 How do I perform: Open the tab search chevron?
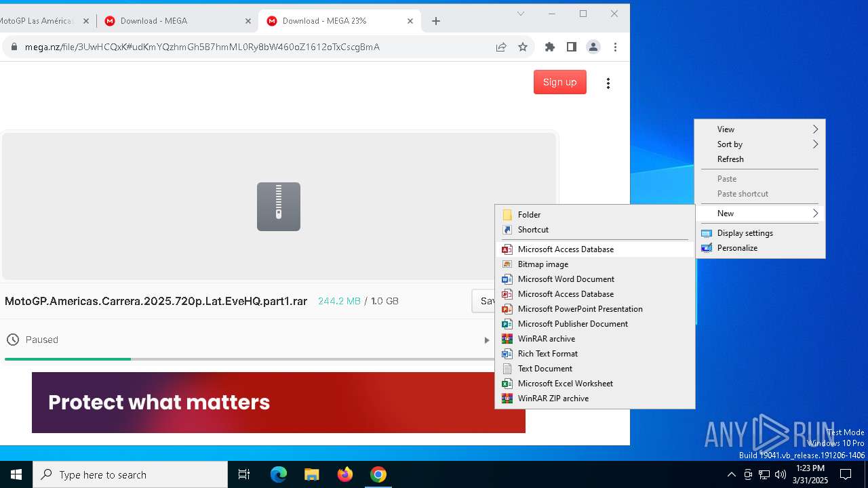tap(521, 14)
